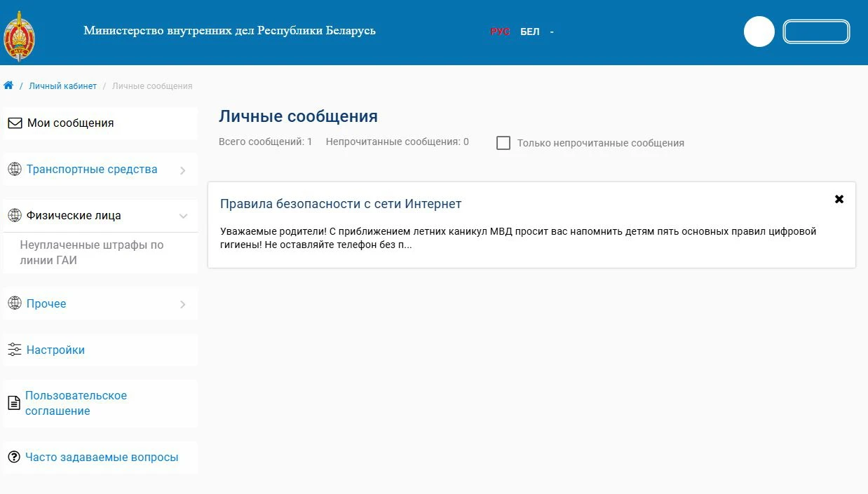Open the Прочее menu section

click(x=100, y=304)
